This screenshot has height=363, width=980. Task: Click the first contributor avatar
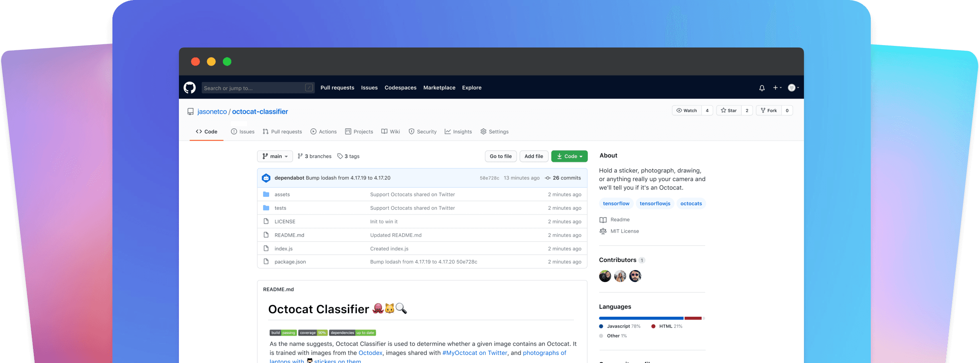(605, 276)
